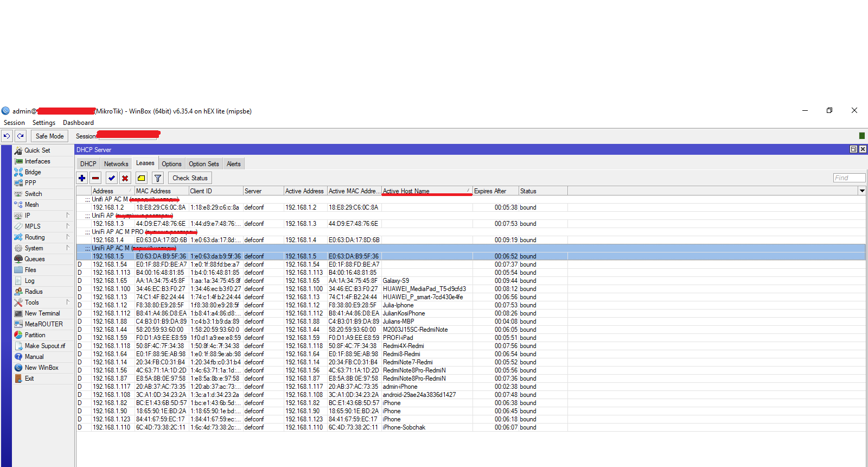This screenshot has width=868, height=467.
Task: Select lease row 192.168.1.2
Action: pos(471,207)
